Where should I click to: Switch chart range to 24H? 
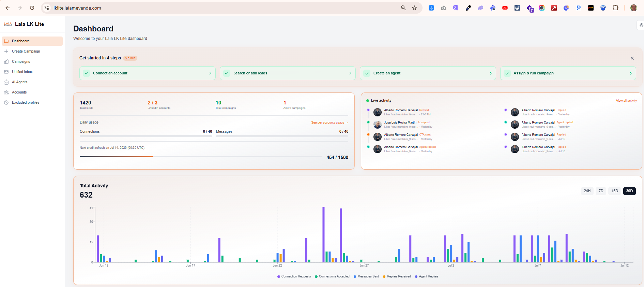587,191
